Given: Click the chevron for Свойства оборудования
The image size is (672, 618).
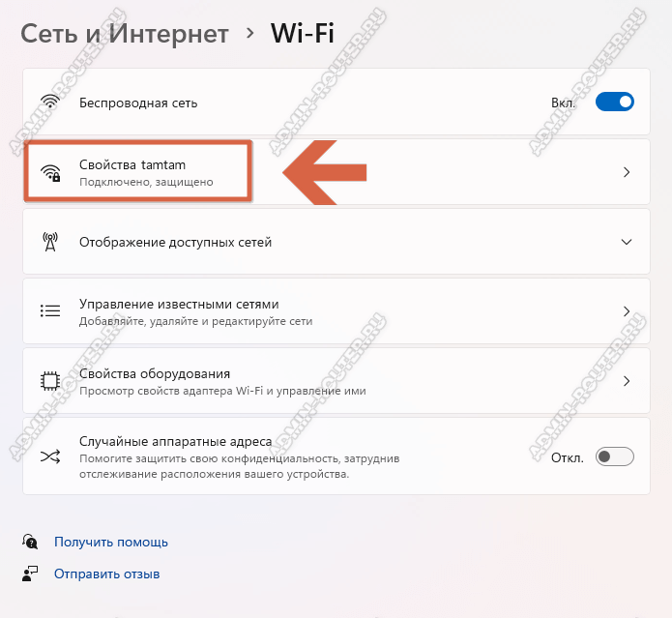Looking at the screenshot, I should (627, 381).
